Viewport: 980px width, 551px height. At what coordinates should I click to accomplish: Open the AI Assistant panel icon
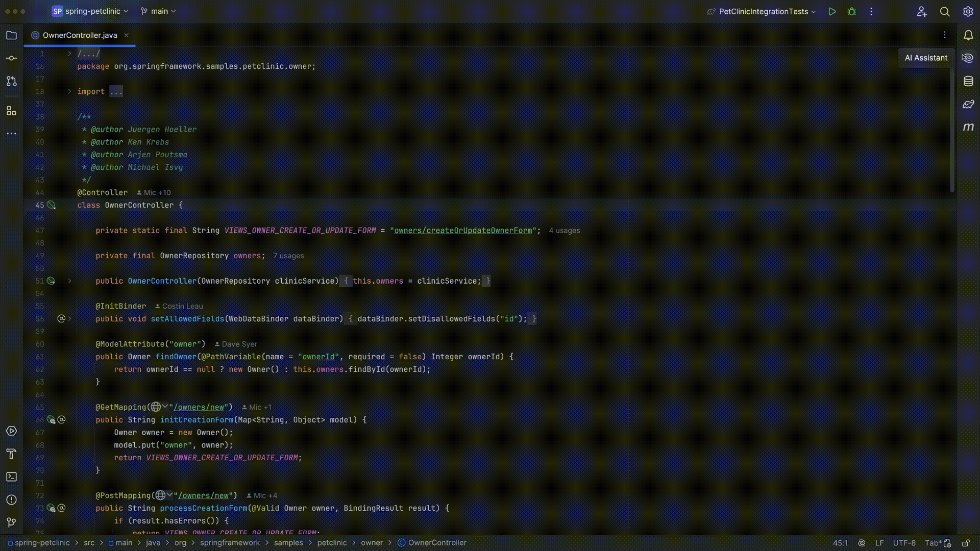[x=968, y=58]
